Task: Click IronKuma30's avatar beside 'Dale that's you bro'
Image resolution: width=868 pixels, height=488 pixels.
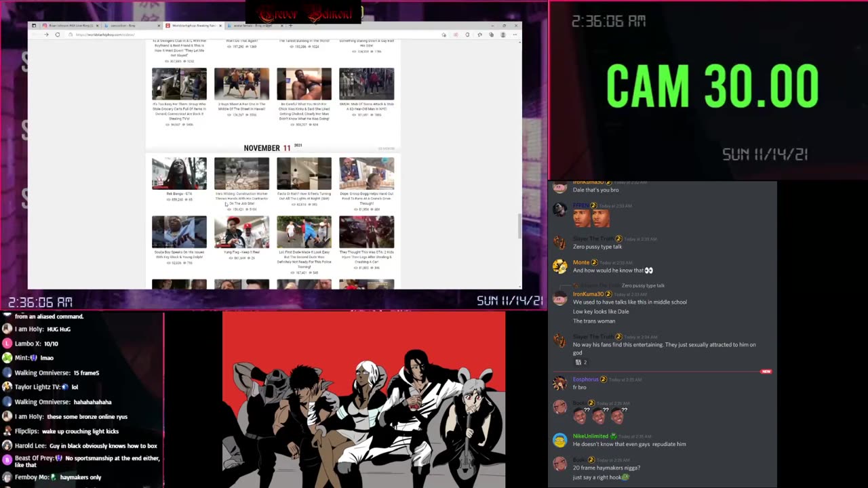Action: (x=559, y=186)
